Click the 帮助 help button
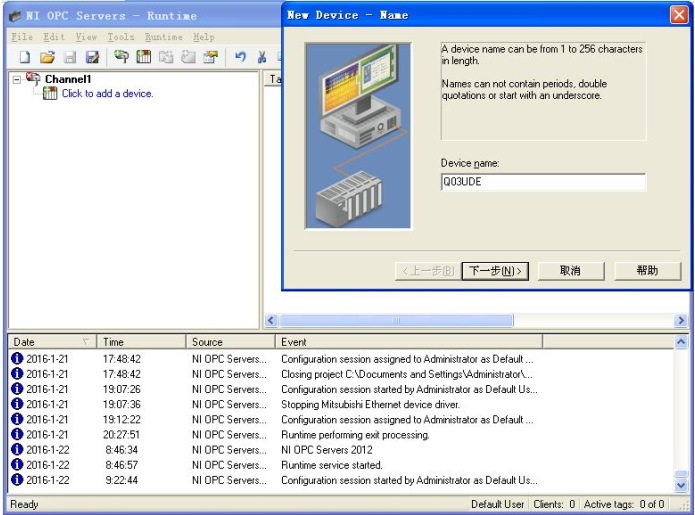This screenshot has width=695, height=515. click(x=647, y=271)
